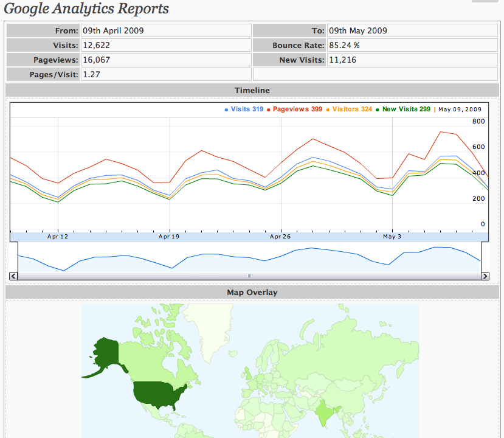This screenshot has width=504, height=438.
Task: Click the timeline scroll right arrow
Action: pos(485,276)
